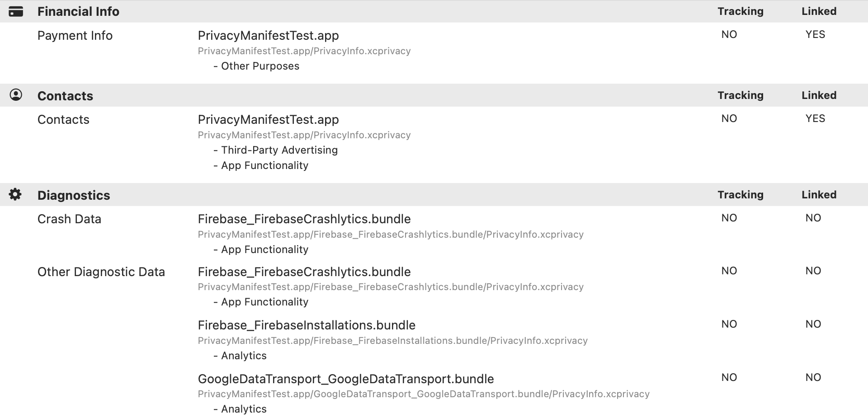Screen dimensions: 868x418
Task: Click the Diagnostics gear icon
Action: pyautogui.click(x=15, y=194)
